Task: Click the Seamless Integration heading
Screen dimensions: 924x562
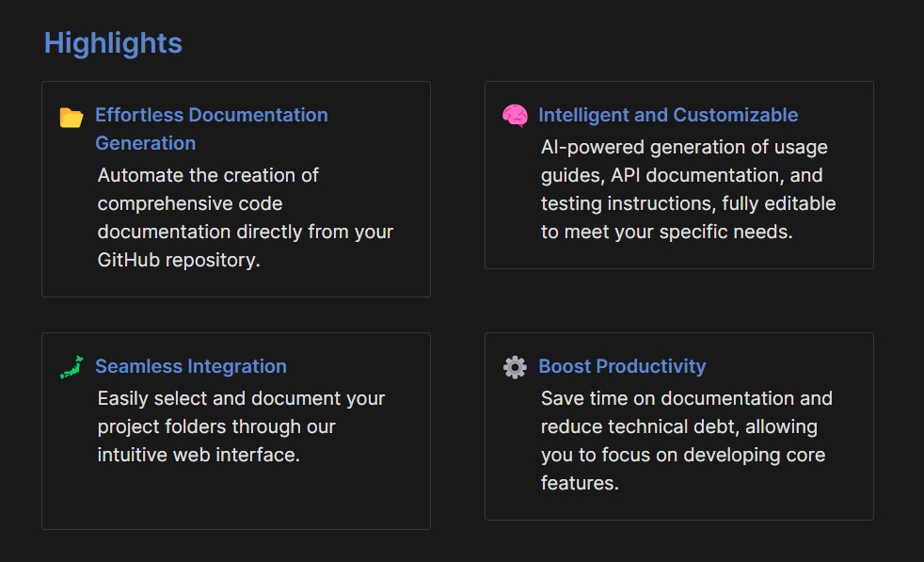Action: pos(190,366)
